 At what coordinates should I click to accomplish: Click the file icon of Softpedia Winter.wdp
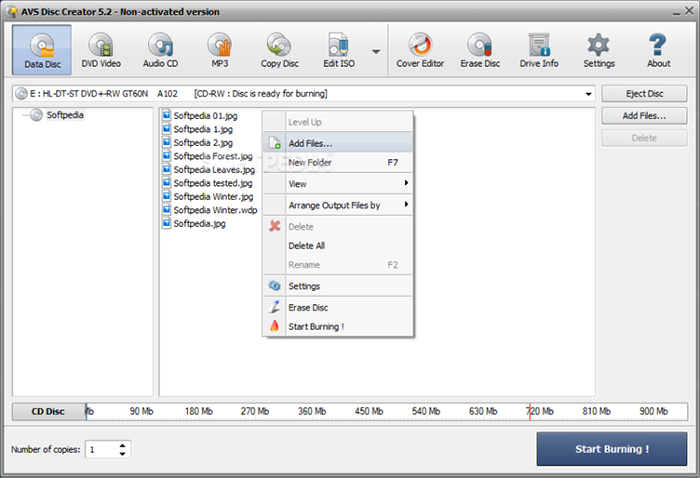(x=167, y=210)
